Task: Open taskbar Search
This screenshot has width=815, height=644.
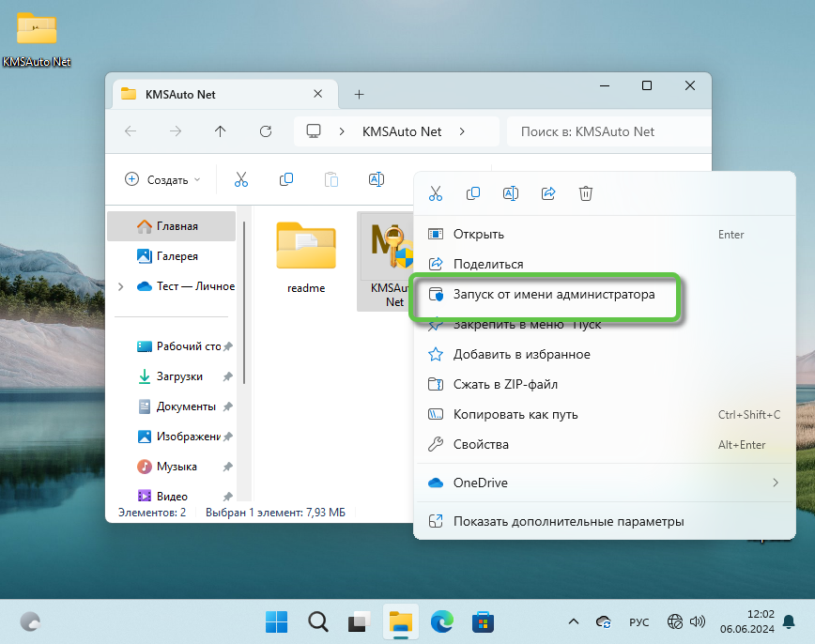Action: (317, 621)
